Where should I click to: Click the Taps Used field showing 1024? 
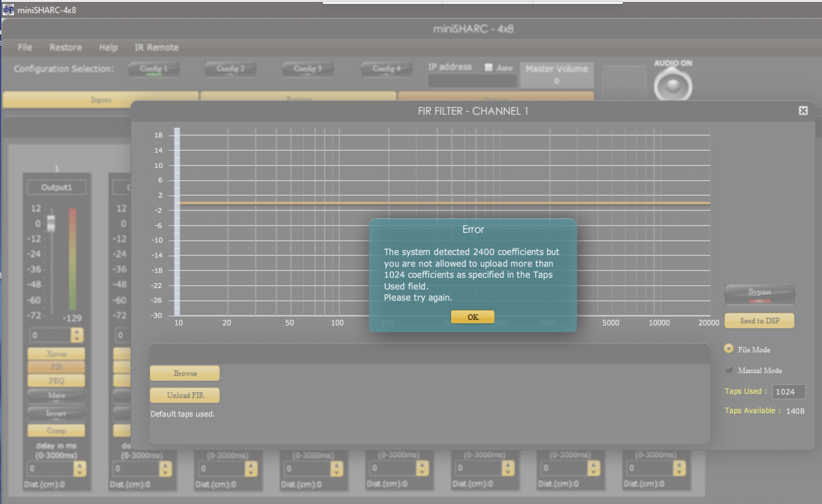coord(789,391)
